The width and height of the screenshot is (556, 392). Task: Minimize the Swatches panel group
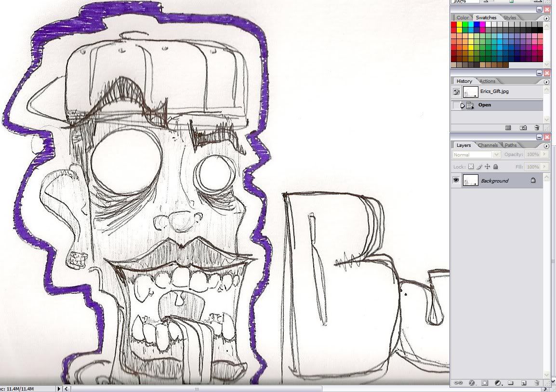pyautogui.click(x=539, y=10)
